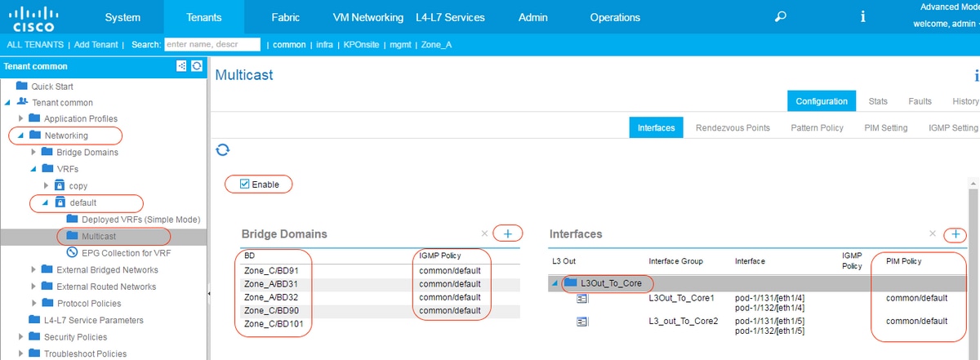Viewport: 980px width, 360px height.
Task: Switch to the Stats tab
Action: [x=878, y=102]
